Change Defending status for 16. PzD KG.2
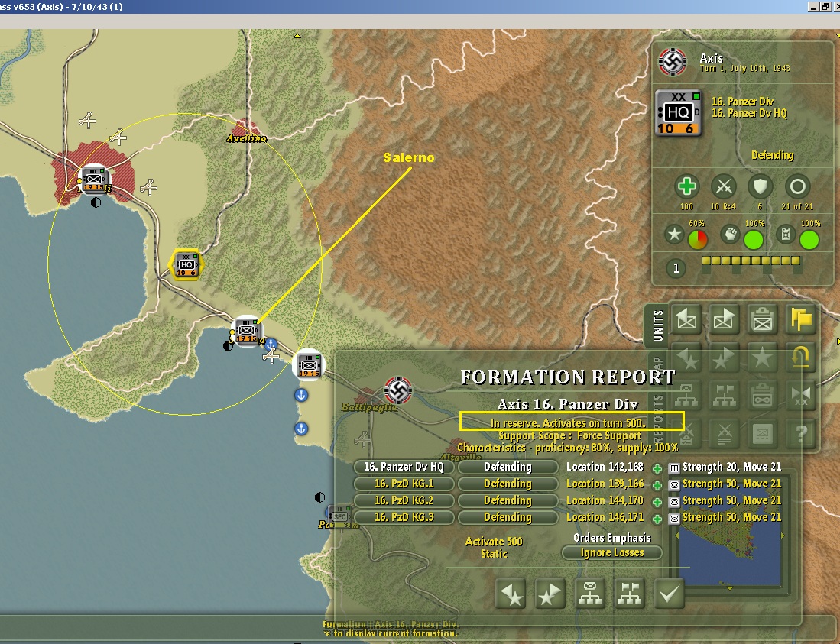The image size is (840, 644). tap(508, 500)
